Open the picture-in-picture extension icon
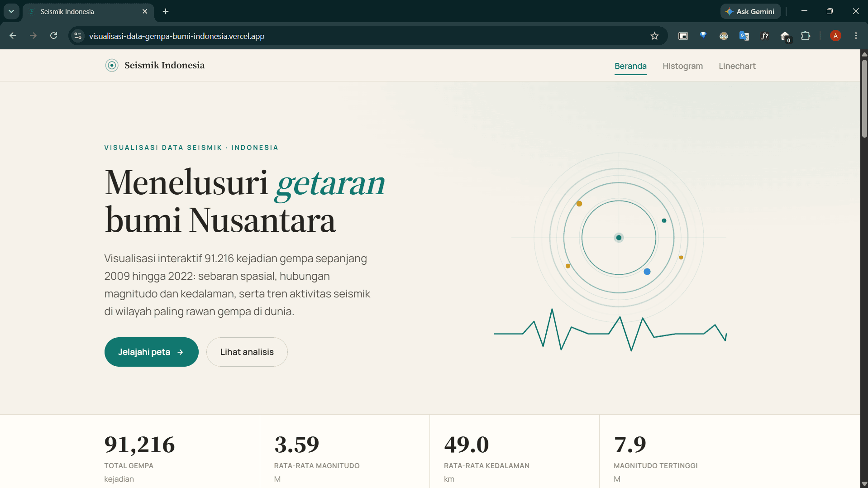868x488 pixels. (683, 36)
